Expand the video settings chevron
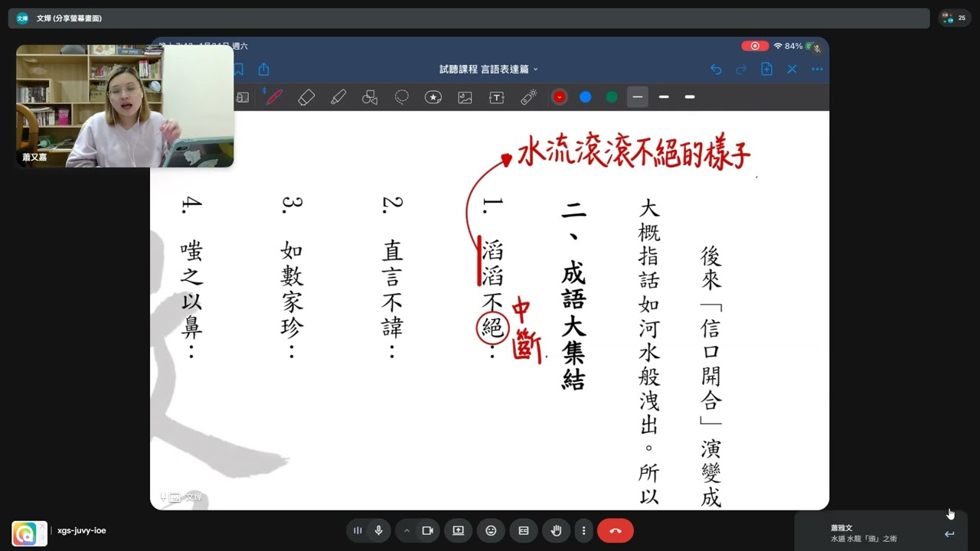This screenshot has height=551, width=980. click(x=407, y=530)
